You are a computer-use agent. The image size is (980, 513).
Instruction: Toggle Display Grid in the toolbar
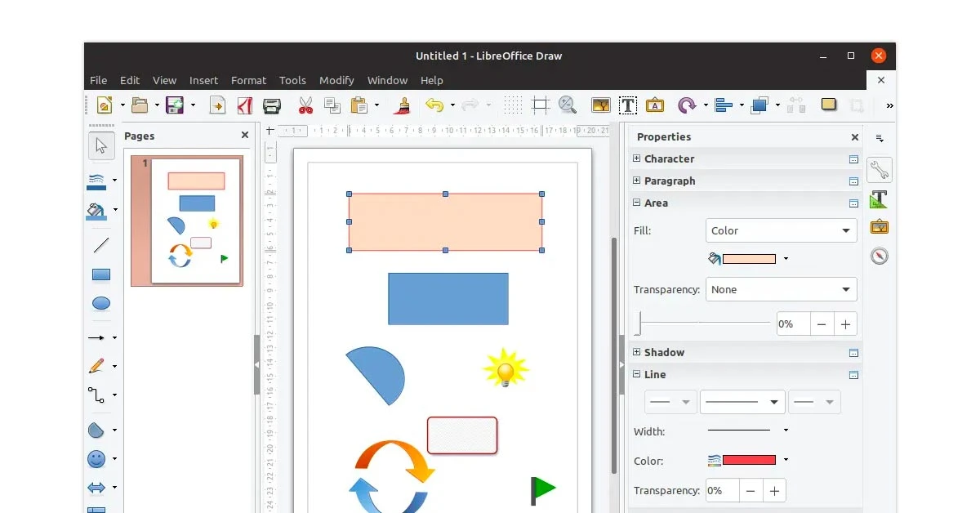click(x=512, y=105)
